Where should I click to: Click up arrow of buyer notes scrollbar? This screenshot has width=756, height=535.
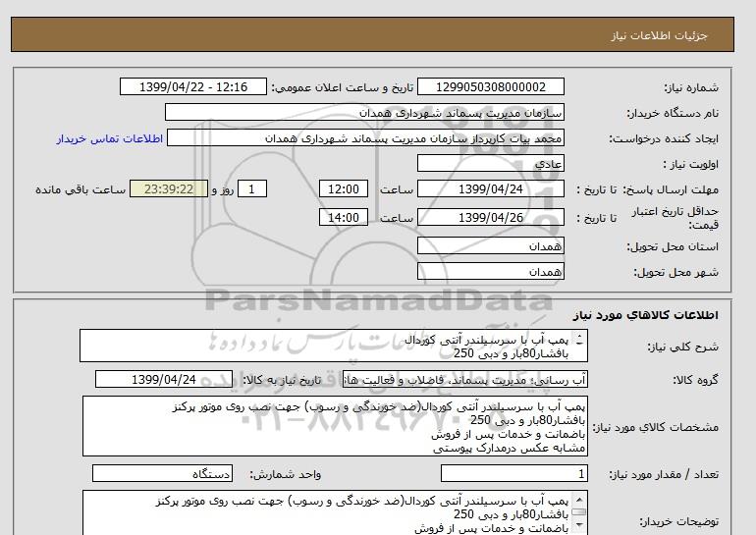tap(579, 500)
